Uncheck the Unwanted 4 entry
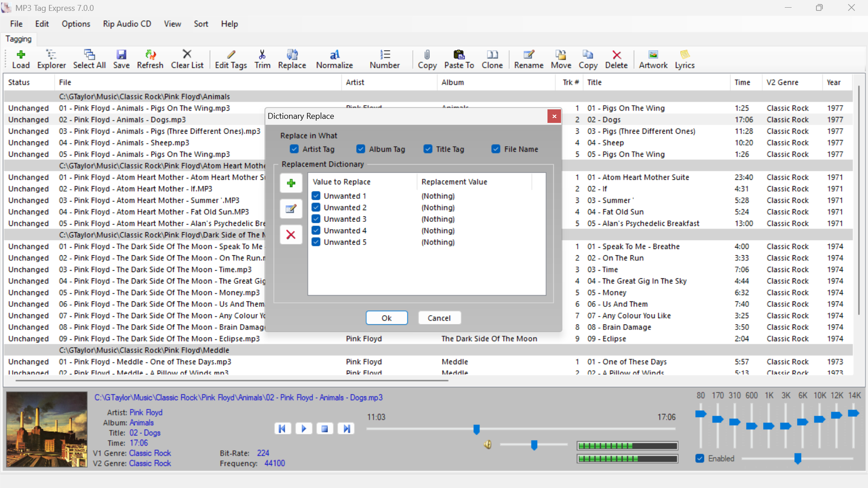Image resolution: width=868 pixels, height=488 pixels. 316,230
